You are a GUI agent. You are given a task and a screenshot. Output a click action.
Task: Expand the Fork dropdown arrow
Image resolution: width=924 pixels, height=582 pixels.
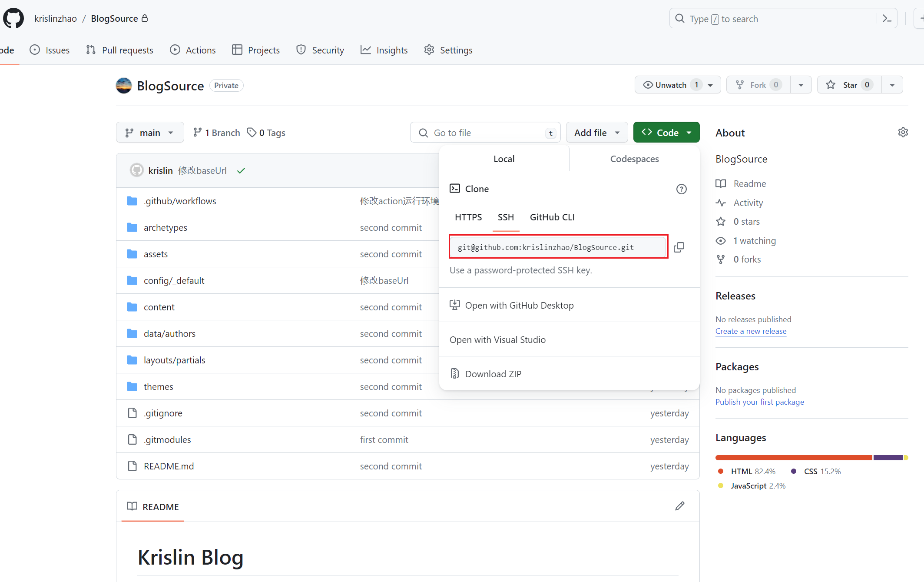[x=801, y=85]
